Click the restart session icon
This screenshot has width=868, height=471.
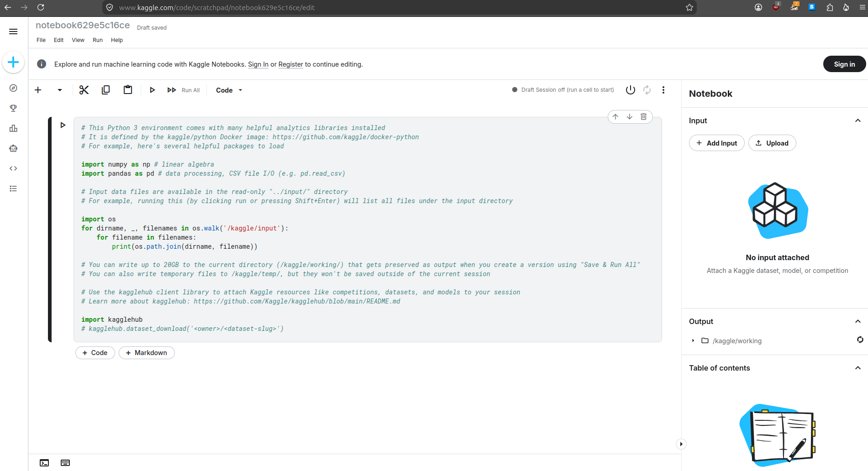[647, 90]
